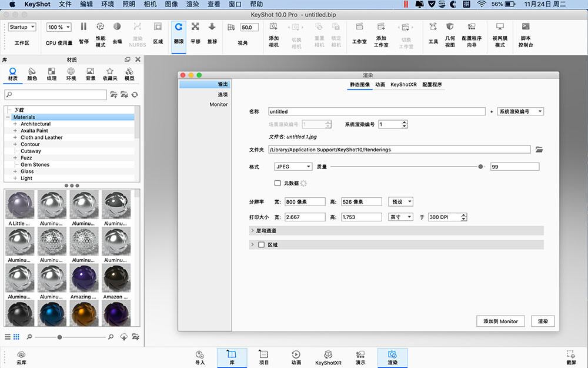Enable the Metadata (元数据) checkbox
The width and height of the screenshot is (588, 368).
[x=278, y=183]
